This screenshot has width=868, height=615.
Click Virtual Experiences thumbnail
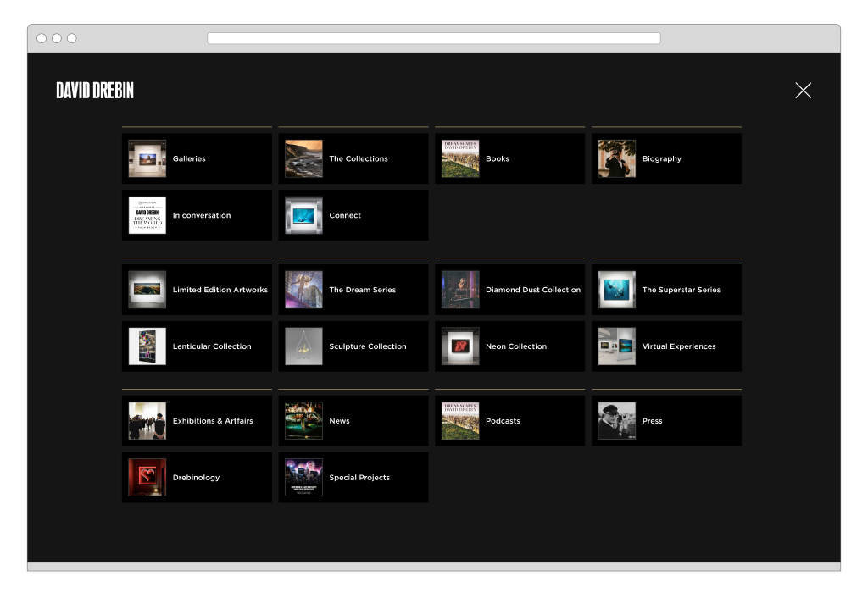617,346
